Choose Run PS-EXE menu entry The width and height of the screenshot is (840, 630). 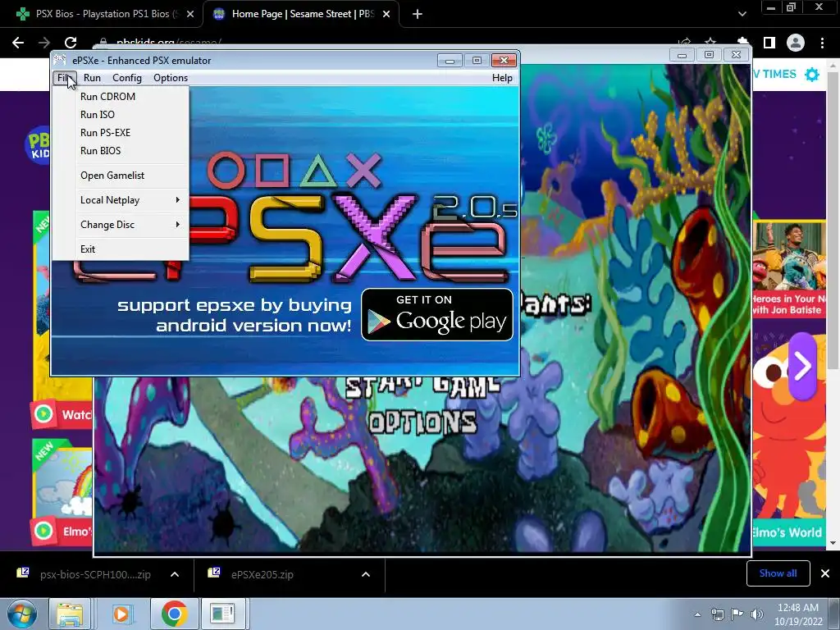coord(121,133)
